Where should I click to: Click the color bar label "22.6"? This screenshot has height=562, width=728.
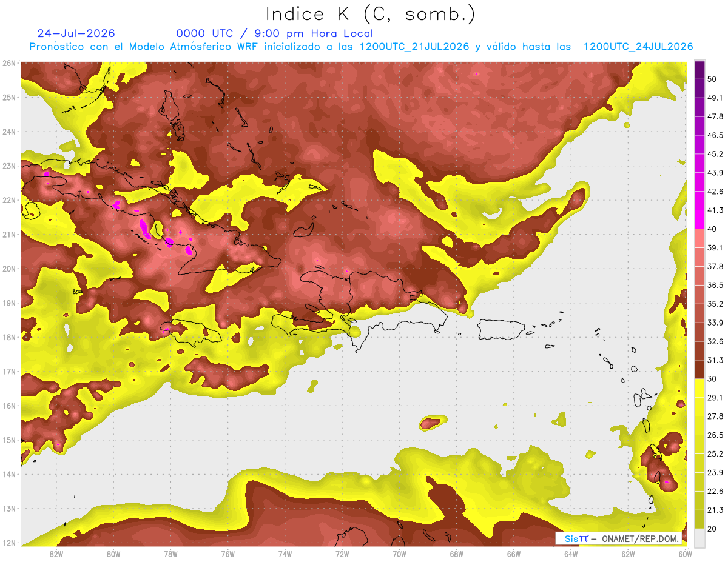tap(715, 492)
